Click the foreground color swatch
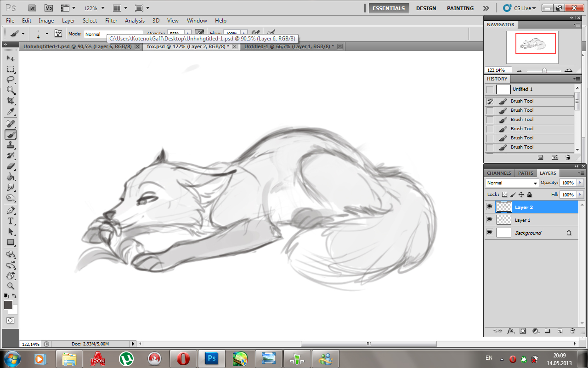Viewport: 588px width, 368px height. click(8, 305)
